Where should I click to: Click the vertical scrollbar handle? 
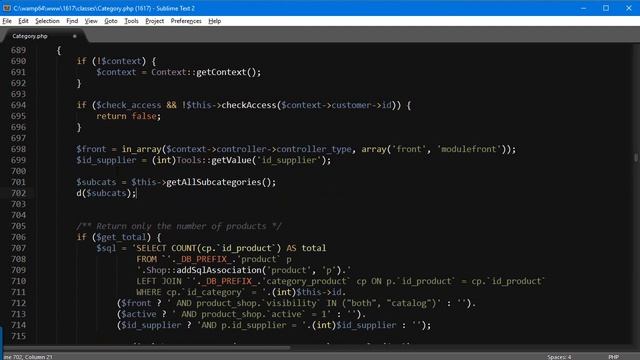[636, 157]
